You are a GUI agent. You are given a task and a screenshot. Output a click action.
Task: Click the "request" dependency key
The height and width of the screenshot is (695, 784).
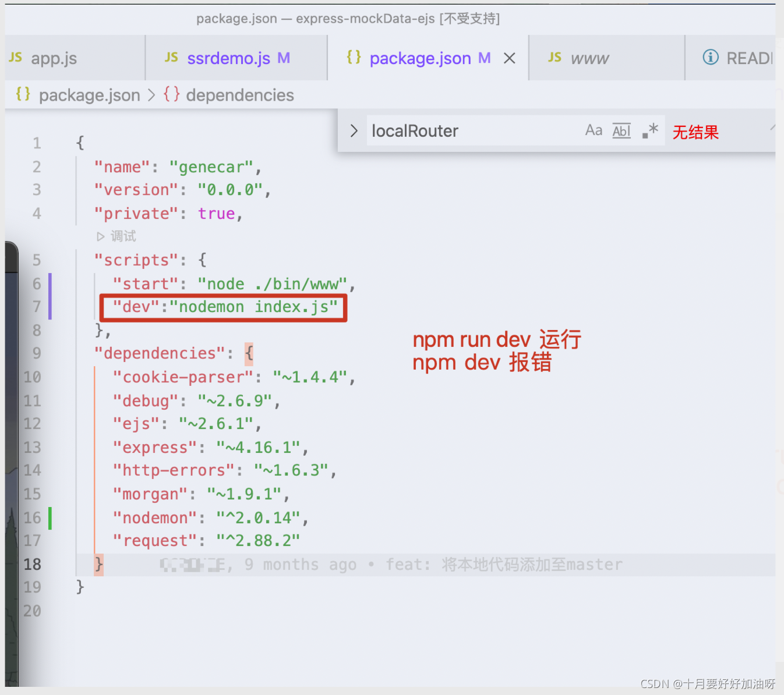tap(155, 541)
